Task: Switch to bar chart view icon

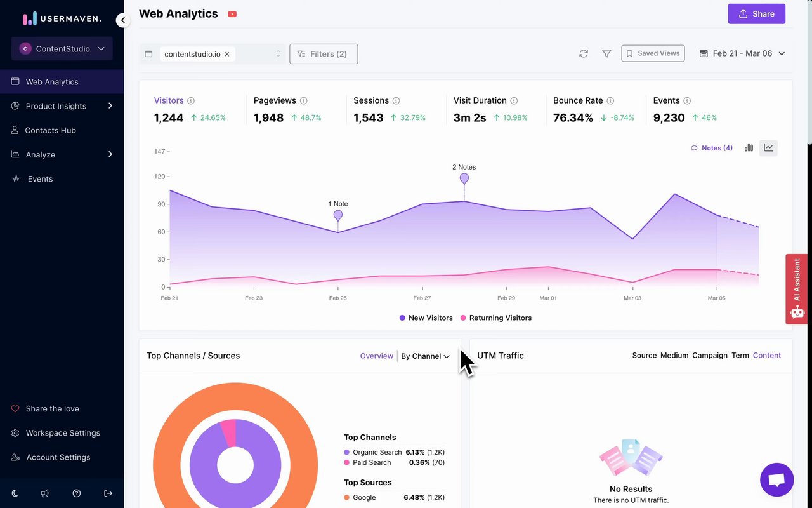Action: [749, 147]
